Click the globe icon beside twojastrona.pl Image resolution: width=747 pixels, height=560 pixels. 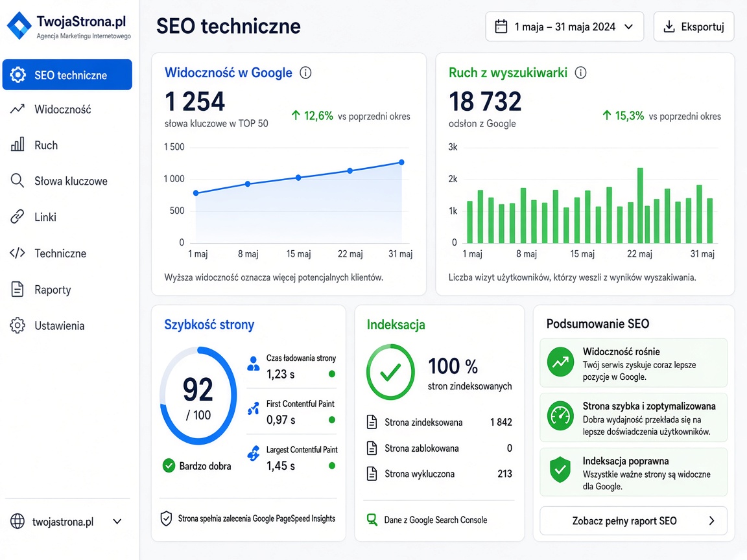tap(17, 521)
